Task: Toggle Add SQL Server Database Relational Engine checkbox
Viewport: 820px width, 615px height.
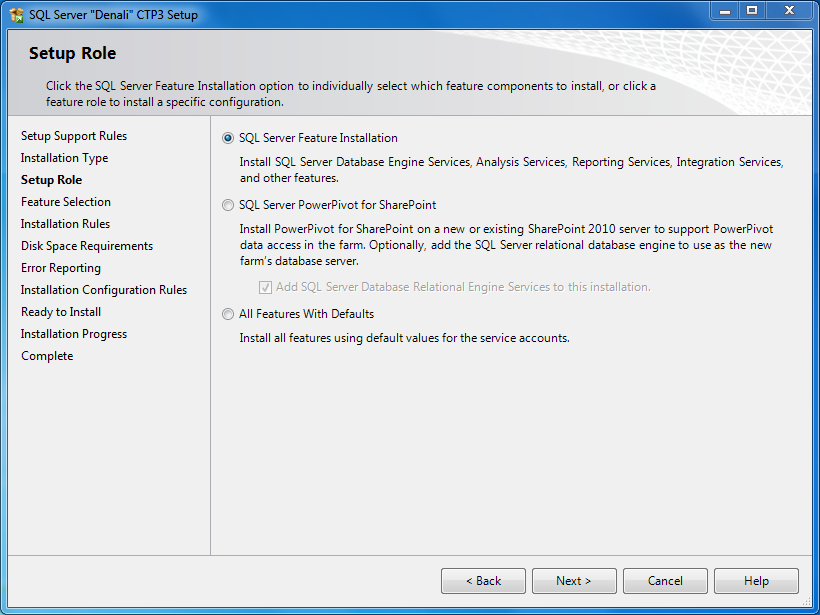Action: [266, 287]
